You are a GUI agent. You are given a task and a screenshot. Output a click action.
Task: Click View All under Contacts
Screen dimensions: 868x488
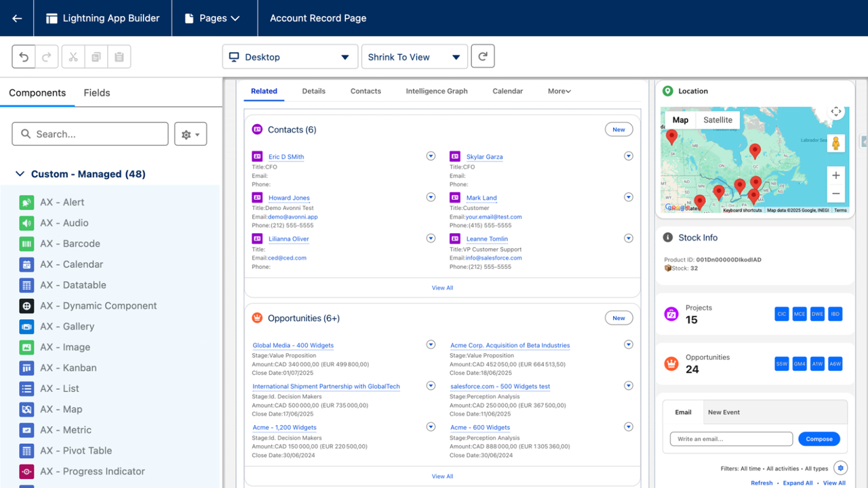pos(442,288)
